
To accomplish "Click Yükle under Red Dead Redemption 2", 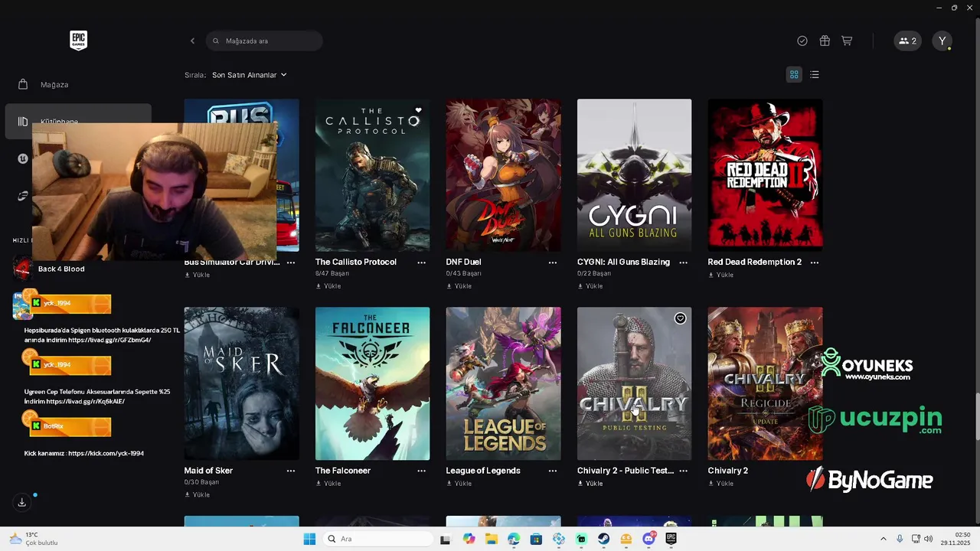I will tap(721, 275).
